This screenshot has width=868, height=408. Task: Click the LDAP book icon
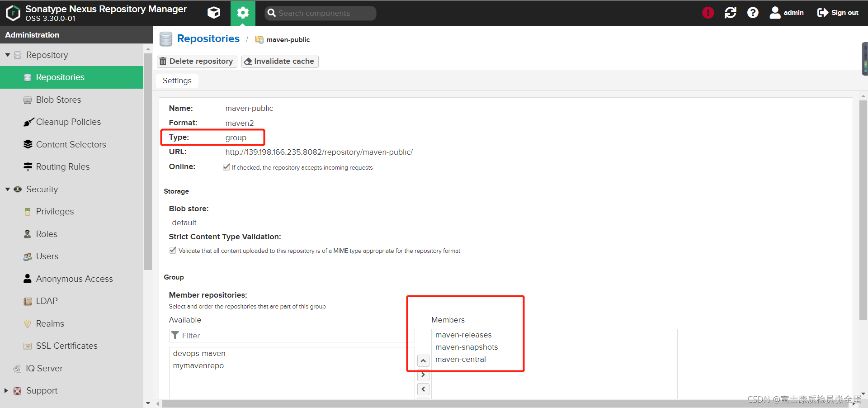[28, 301]
